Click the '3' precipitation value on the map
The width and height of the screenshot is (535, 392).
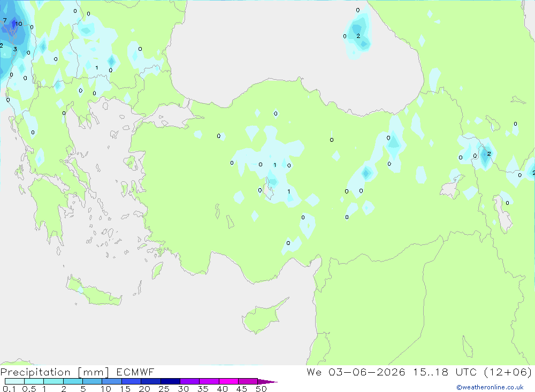click(15, 50)
